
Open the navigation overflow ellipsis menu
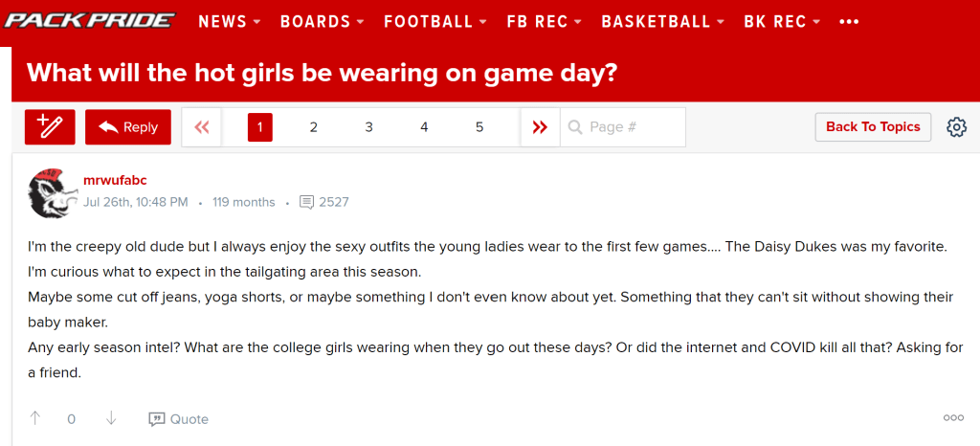(848, 22)
